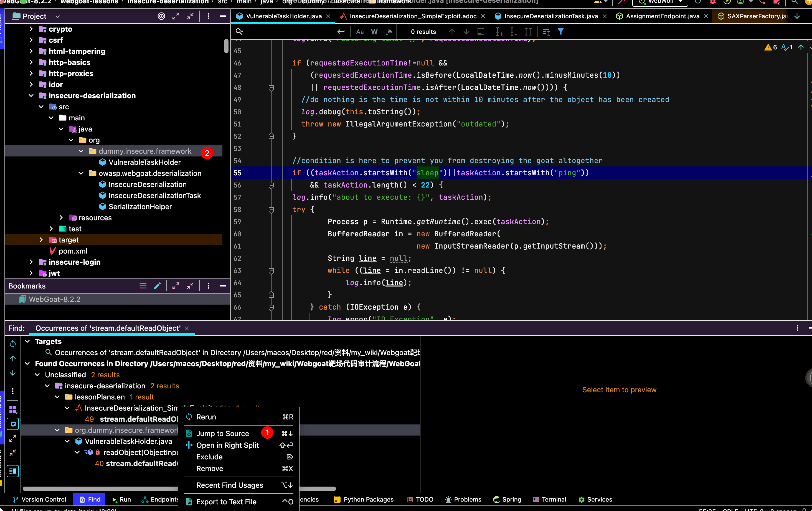Select Open in Right Split menu item
The image size is (812, 511).
(x=239, y=445)
